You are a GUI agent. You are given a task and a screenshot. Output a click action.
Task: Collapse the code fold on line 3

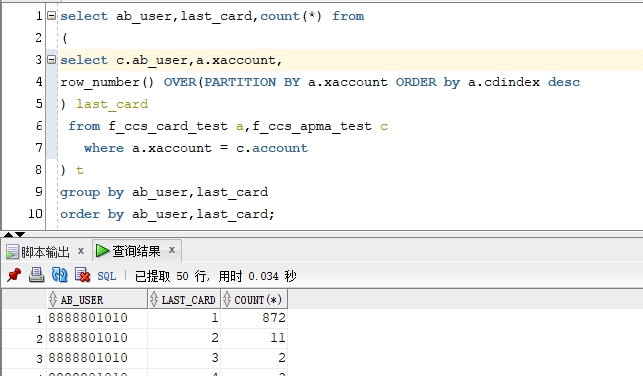click(x=52, y=60)
